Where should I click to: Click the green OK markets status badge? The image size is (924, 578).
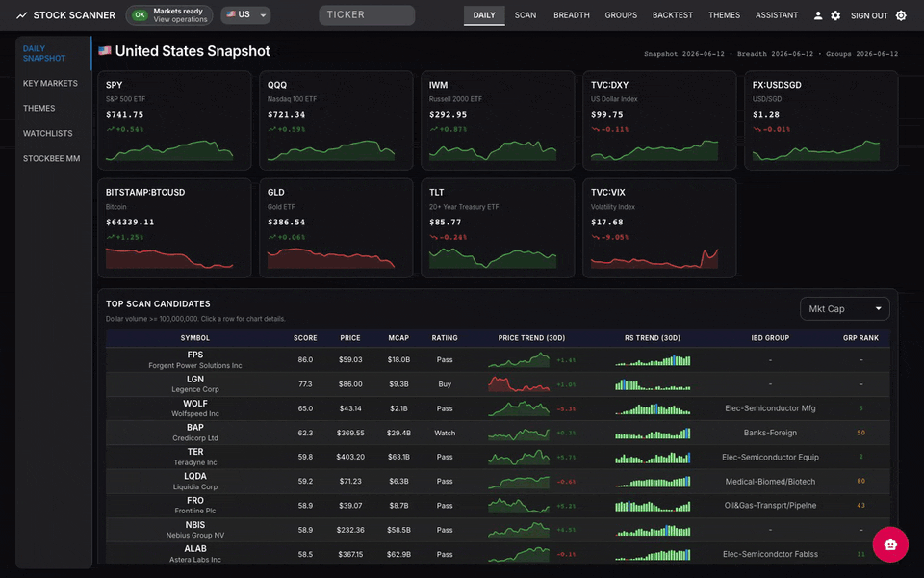[140, 15]
